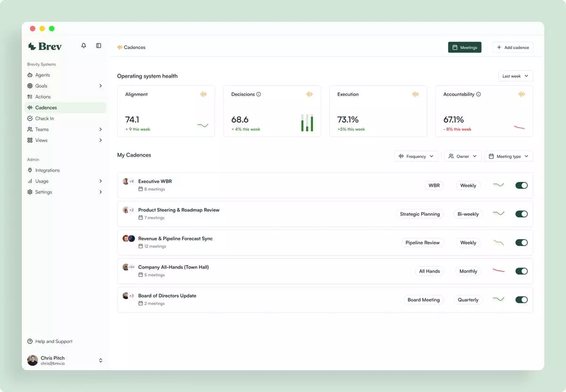This screenshot has width=566, height=392.
Task: Click the info icon next to Accountability
Action: coord(478,94)
